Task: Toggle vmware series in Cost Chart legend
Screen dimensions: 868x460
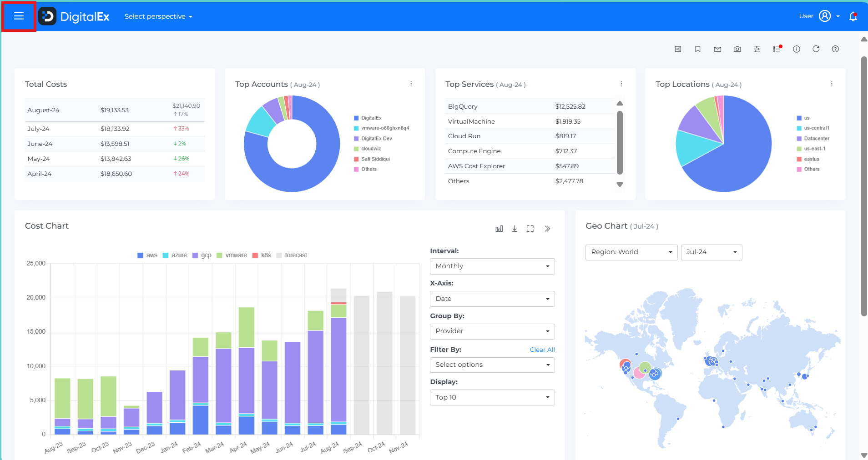Action: [x=232, y=255]
